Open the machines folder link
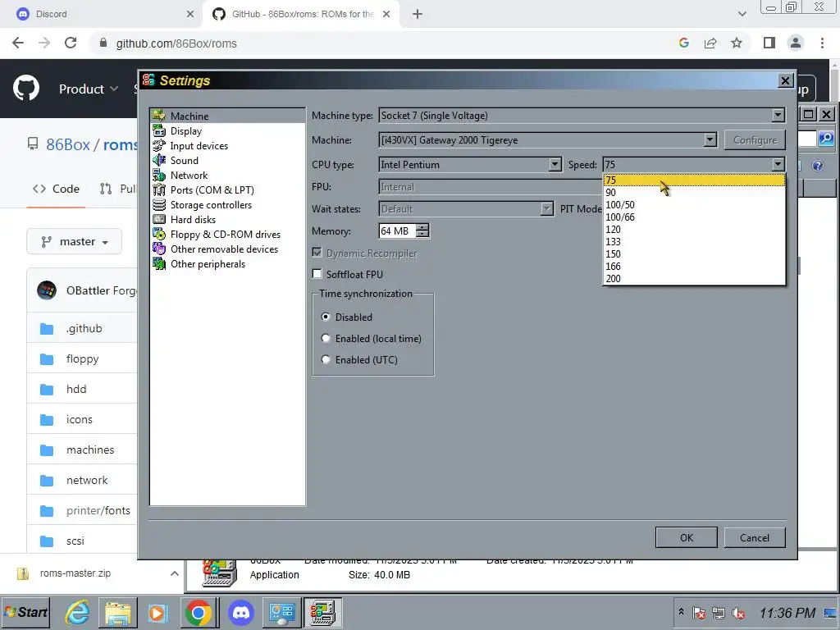The width and height of the screenshot is (840, 630). point(90,450)
